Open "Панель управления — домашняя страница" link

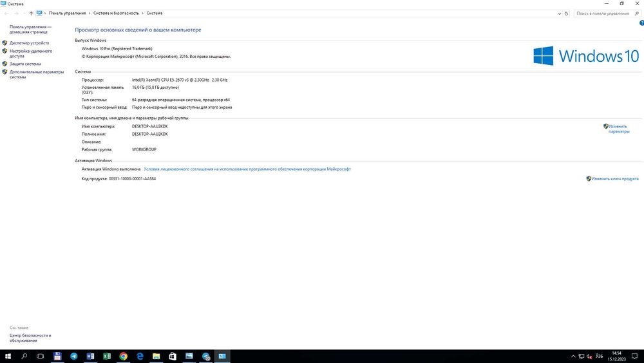pyautogui.click(x=30, y=29)
